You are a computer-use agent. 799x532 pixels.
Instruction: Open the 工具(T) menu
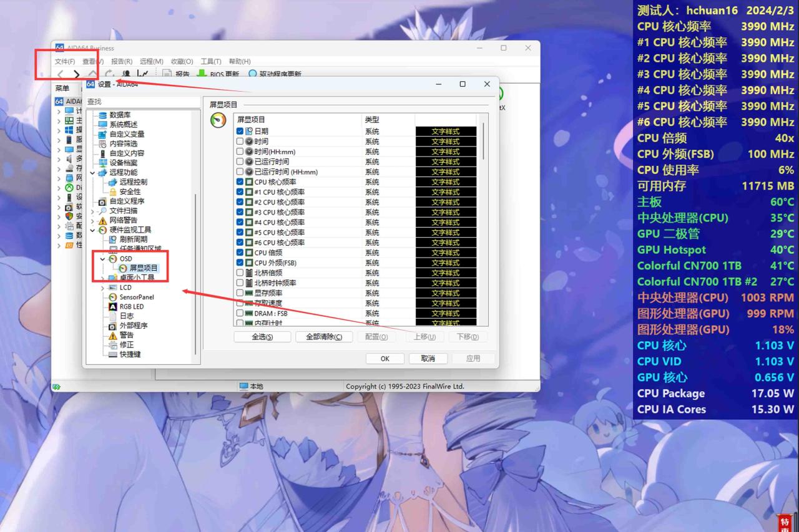coord(212,62)
